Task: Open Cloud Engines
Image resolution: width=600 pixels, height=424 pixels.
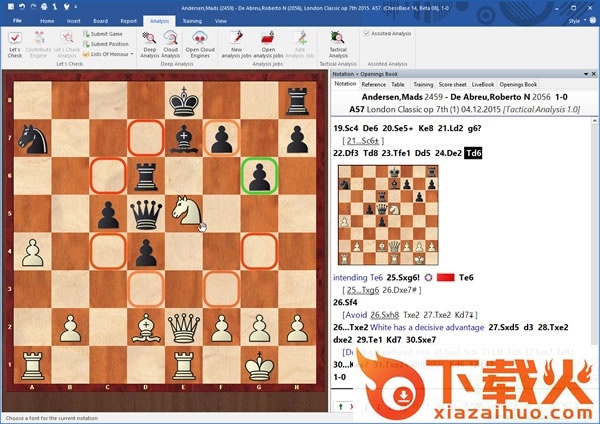Action: (200, 45)
